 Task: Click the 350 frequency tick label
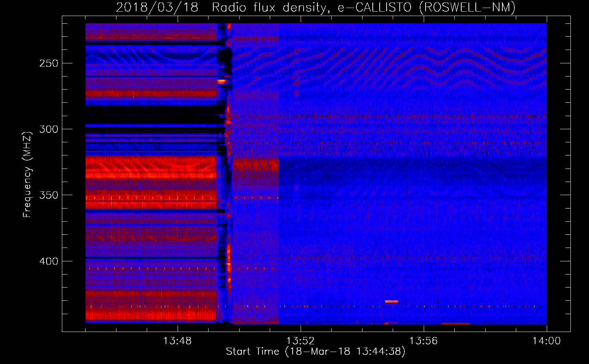pos(49,195)
